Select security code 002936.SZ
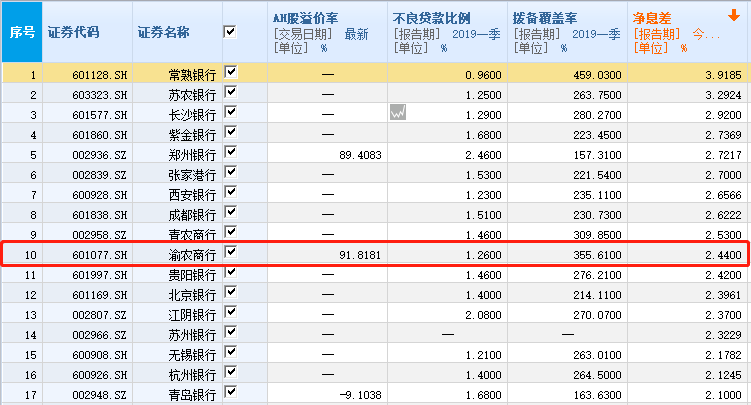 coord(100,155)
